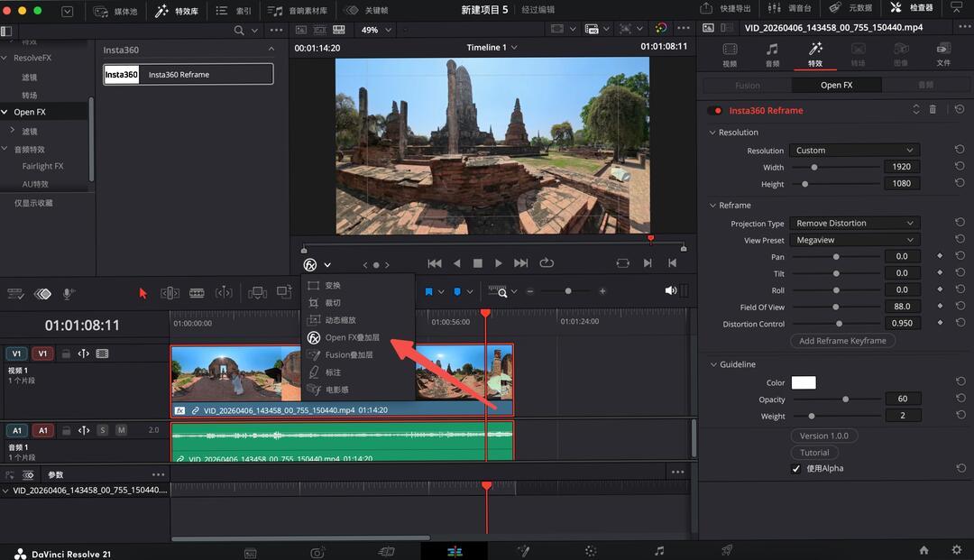Toggle the Inspector (检查器) panel
974x560 pixels.
(x=912, y=8)
